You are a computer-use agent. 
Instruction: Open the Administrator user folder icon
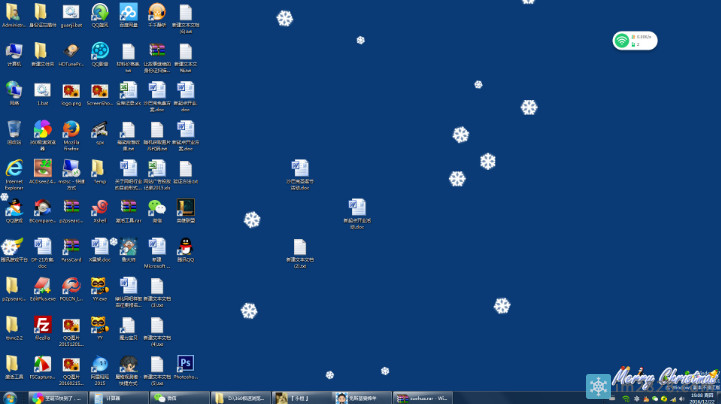pos(14,12)
